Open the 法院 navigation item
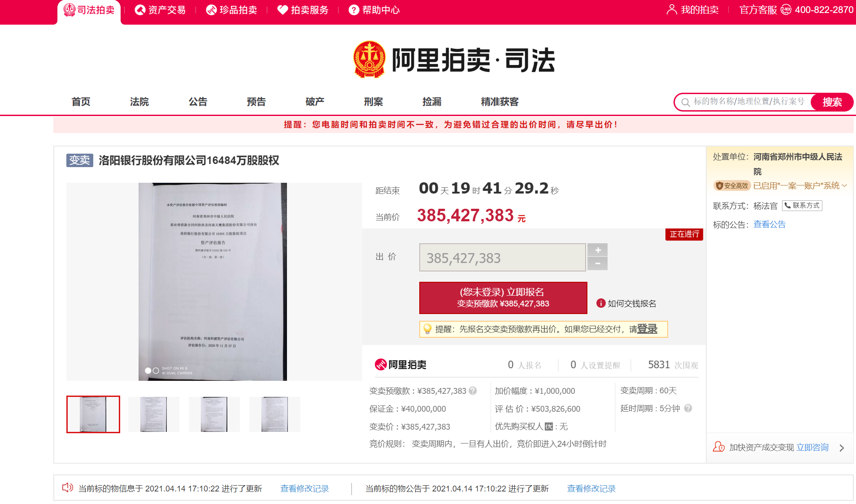 click(139, 102)
